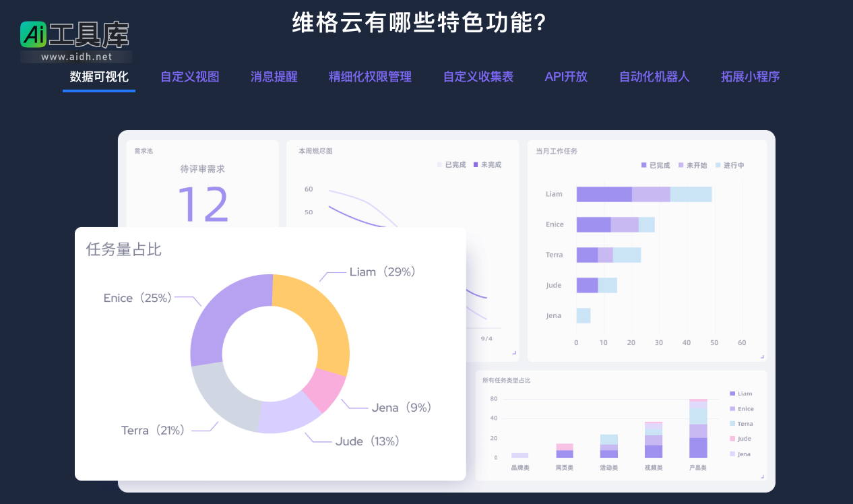Expand the 本周燃尽图 card
The height and width of the screenshot is (504, 853).
(x=512, y=353)
